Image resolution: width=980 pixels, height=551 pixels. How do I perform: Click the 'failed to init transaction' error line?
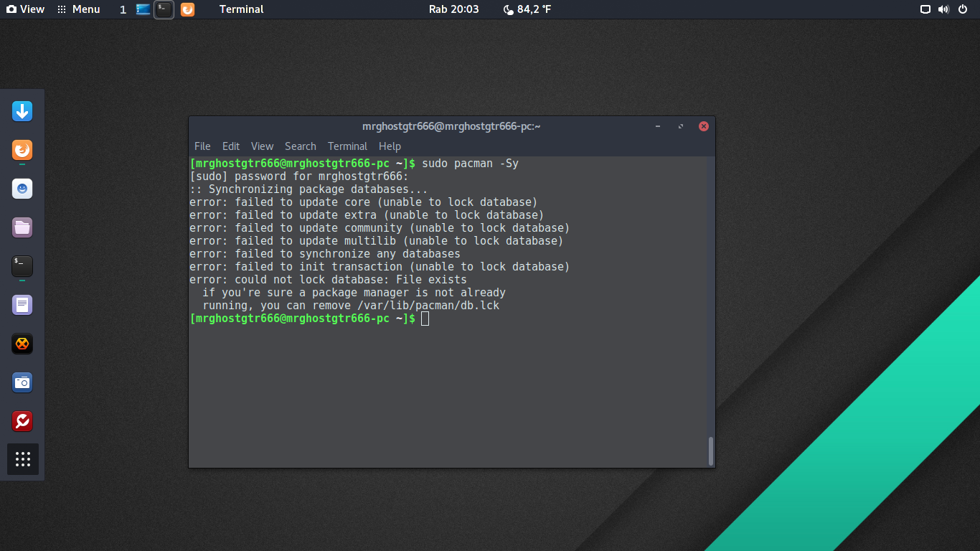click(380, 267)
